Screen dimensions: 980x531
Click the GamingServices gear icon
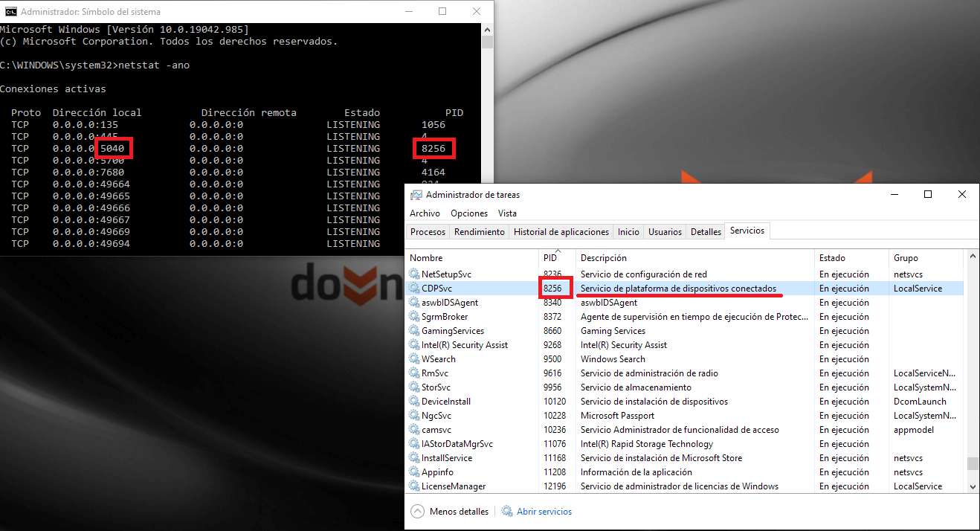(x=415, y=331)
